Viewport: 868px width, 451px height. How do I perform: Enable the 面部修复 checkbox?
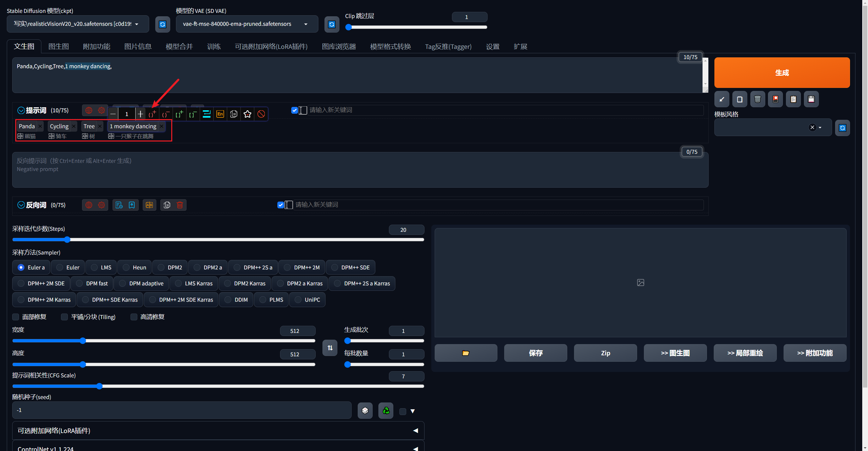point(16,317)
